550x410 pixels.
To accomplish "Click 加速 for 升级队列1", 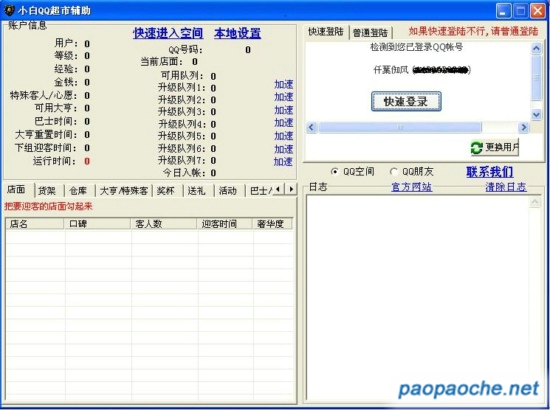I will (283, 85).
